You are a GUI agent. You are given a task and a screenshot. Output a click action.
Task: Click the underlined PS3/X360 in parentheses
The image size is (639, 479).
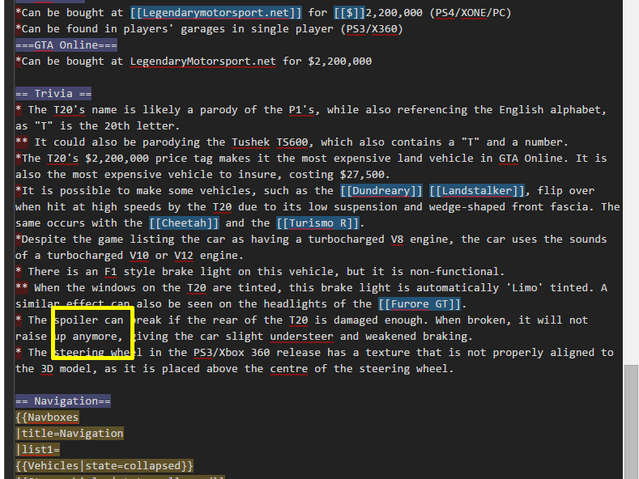[x=372, y=29]
